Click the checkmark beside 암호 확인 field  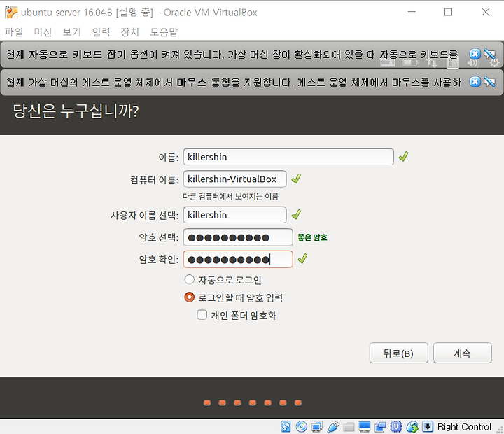tap(302, 259)
